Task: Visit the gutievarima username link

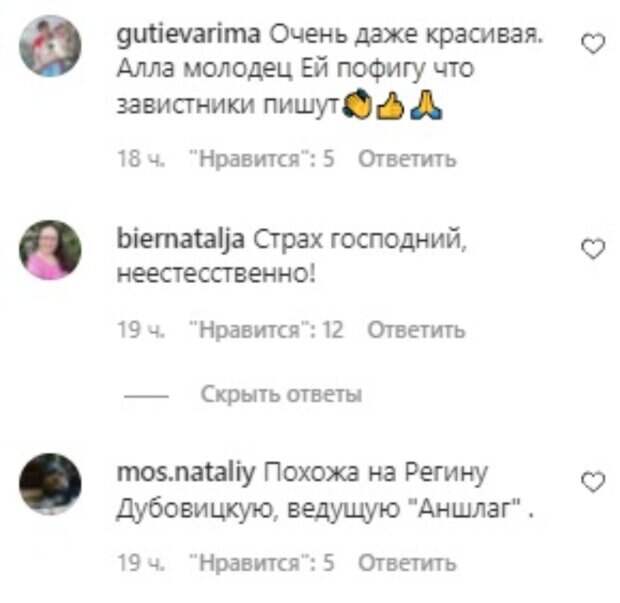Action: pos(189,36)
